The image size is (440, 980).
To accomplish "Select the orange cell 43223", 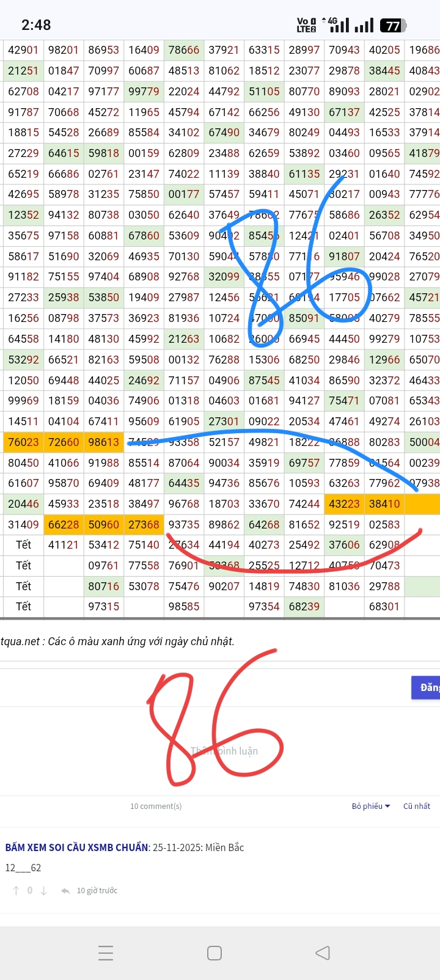I will click(x=344, y=504).
